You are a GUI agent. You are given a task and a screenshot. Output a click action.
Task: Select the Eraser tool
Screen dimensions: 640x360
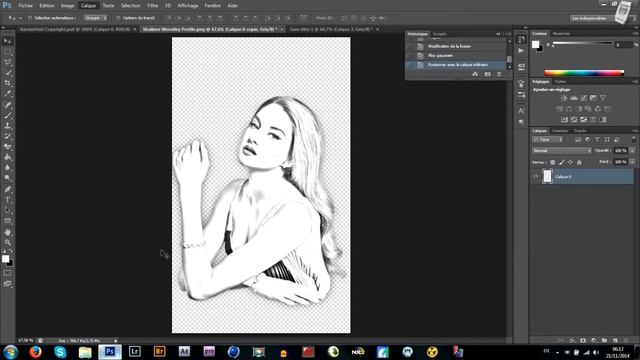[x=7, y=147]
